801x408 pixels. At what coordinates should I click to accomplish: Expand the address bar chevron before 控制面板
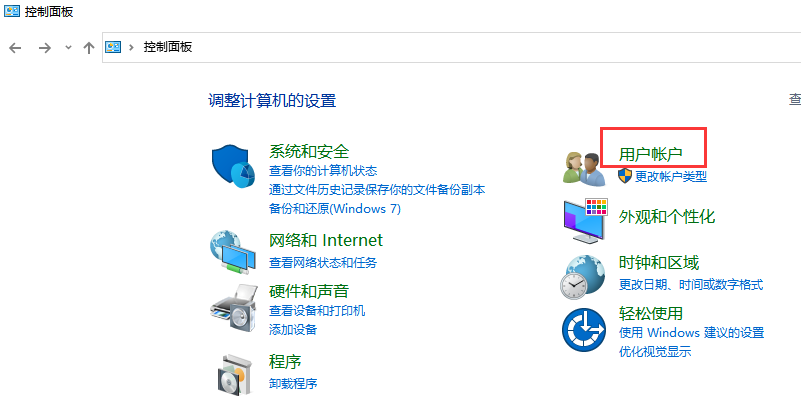tap(131, 47)
